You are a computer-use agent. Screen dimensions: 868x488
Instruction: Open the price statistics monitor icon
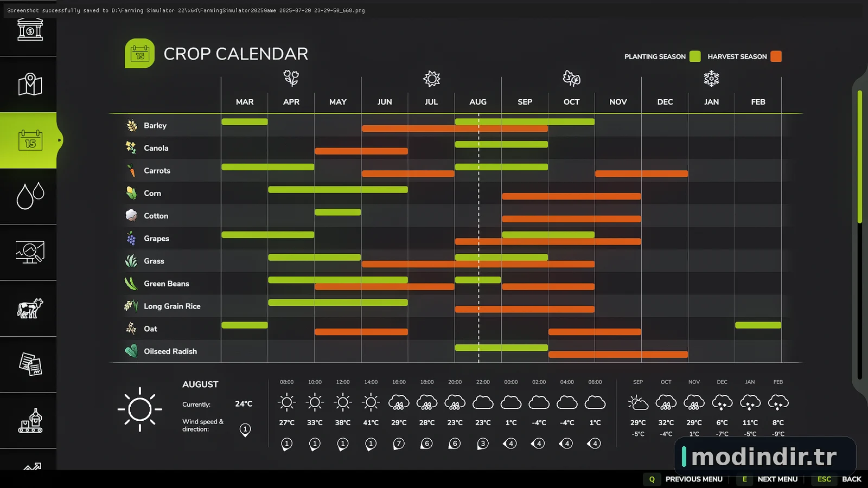30,252
